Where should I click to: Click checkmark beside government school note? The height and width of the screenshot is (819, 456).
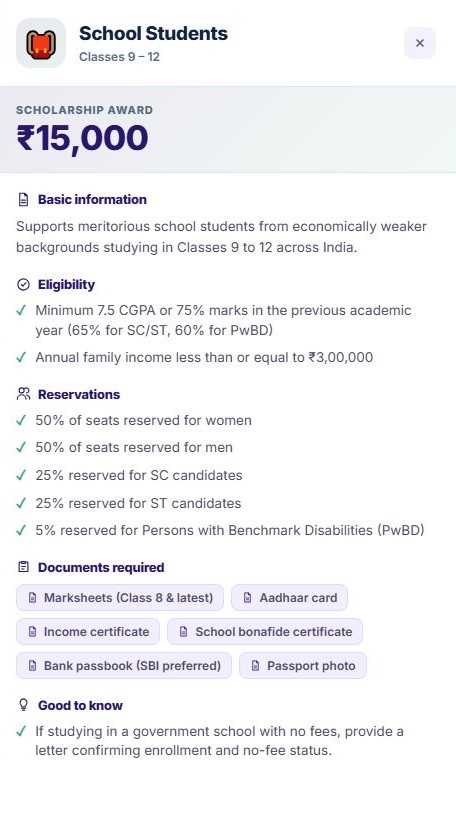pos(21,731)
